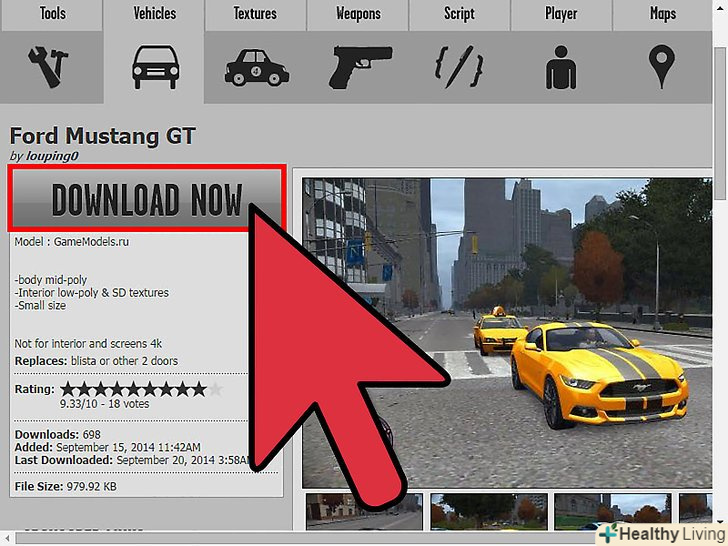Click the 9.33/10 - 18 votes text
This screenshot has height=546, width=728.
[104, 403]
